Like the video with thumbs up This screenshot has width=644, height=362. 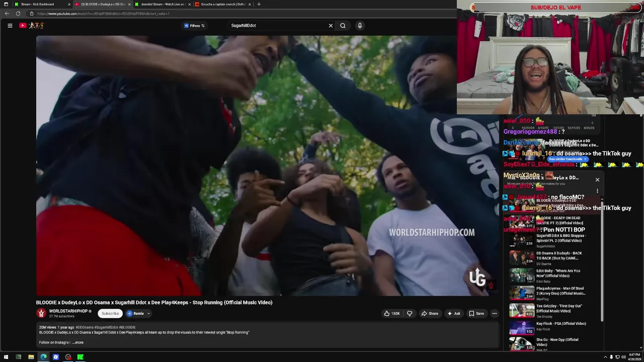[x=392, y=313]
